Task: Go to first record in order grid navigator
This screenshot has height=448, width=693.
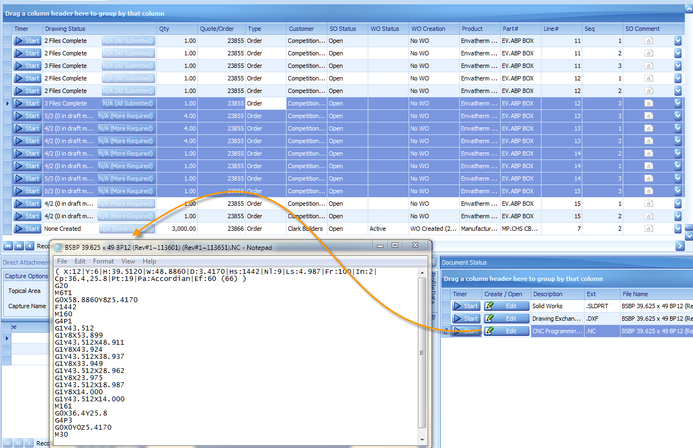Action: coord(8,246)
